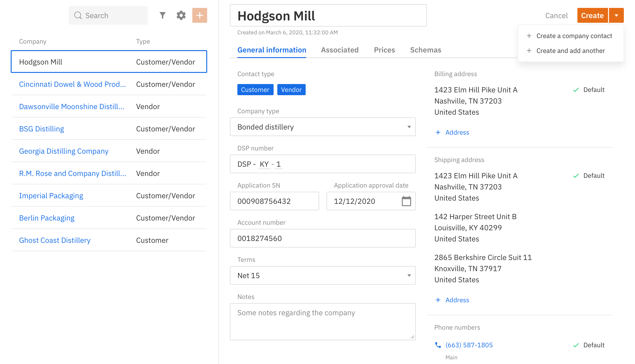Click phone number (663) 587-1805

(469, 345)
